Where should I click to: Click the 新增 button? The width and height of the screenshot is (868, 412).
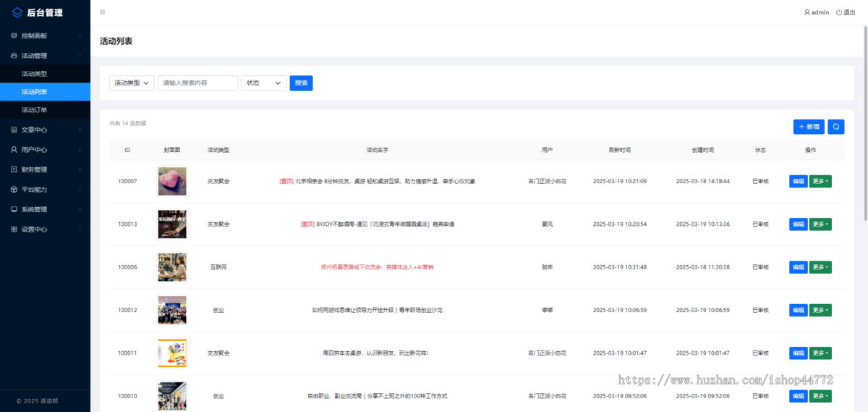(809, 127)
